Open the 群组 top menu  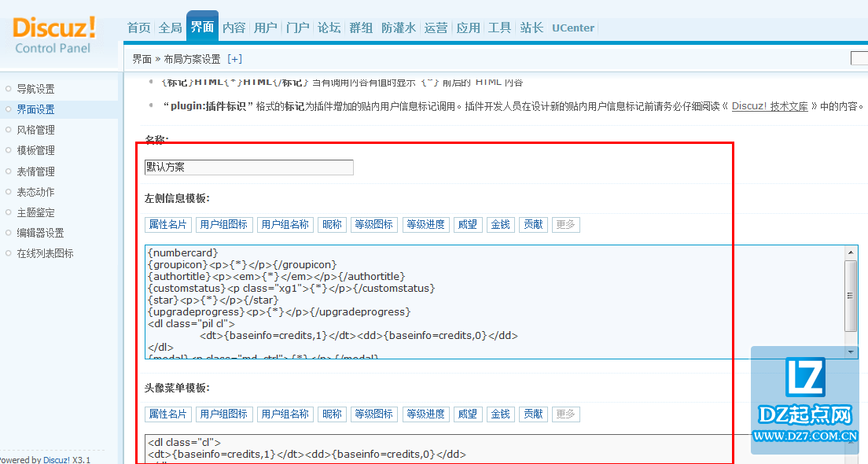[x=361, y=28]
